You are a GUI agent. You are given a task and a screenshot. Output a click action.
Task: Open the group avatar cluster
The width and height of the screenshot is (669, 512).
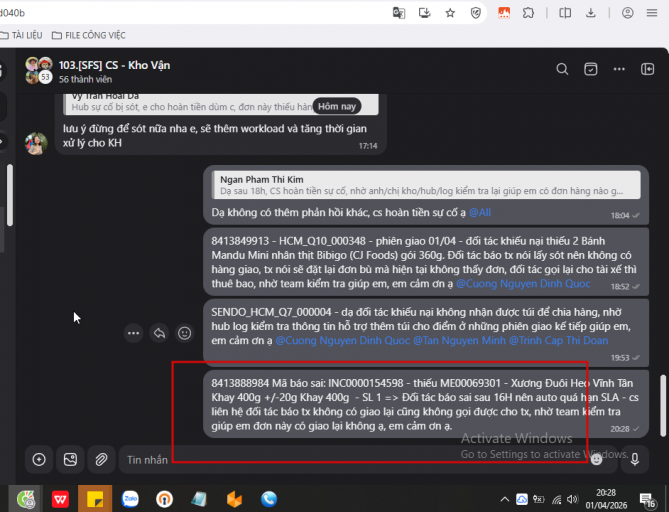(38, 70)
